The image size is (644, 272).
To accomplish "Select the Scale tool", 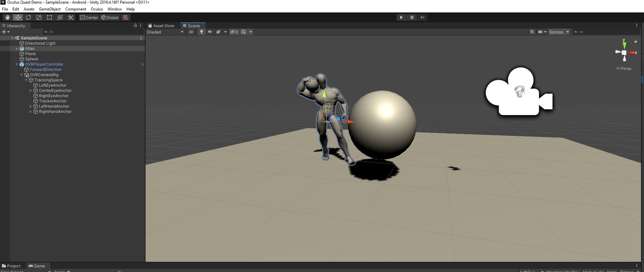I will pos(39,17).
